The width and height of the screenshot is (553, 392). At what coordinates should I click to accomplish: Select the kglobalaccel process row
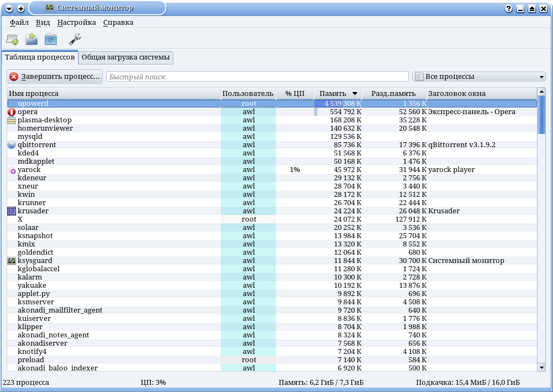click(272, 269)
